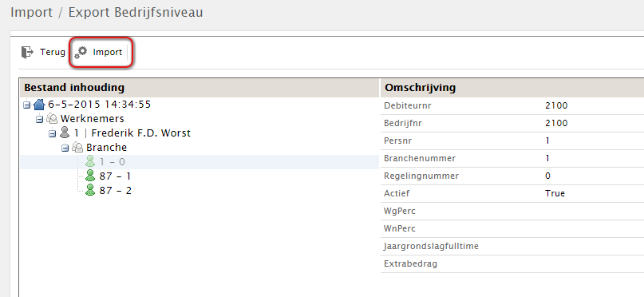
Task: Collapse the 6-5-2015 14:34:55 root node
Action: pos(26,105)
